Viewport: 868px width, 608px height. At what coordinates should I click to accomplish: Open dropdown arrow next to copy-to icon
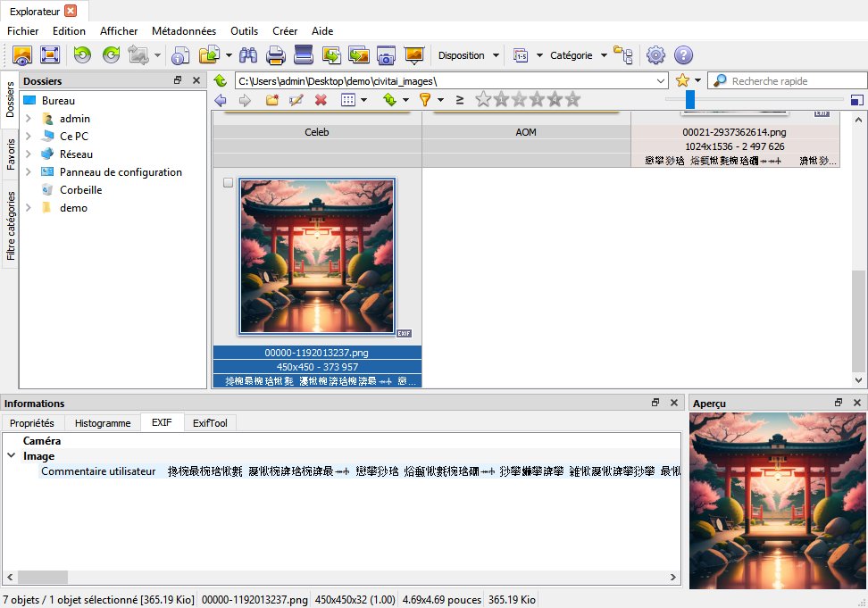coord(229,55)
